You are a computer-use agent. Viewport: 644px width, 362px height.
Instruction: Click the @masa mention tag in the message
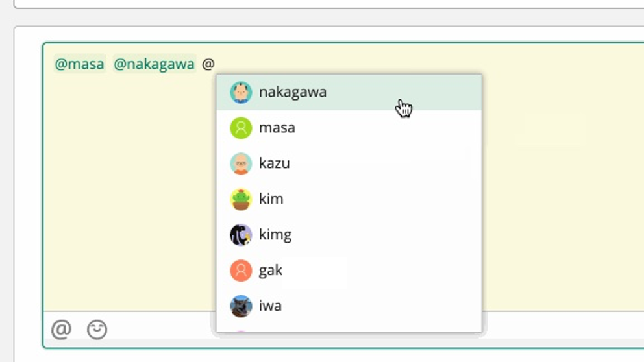pyautogui.click(x=79, y=64)
